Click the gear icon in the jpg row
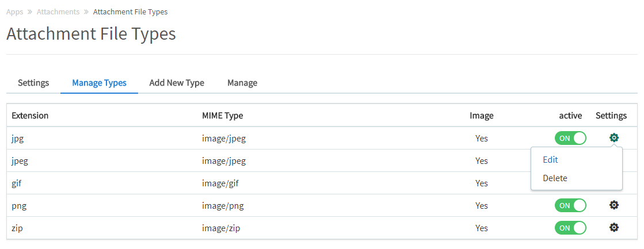Screen dimensions: 644x249 click(x=614, y=138)
